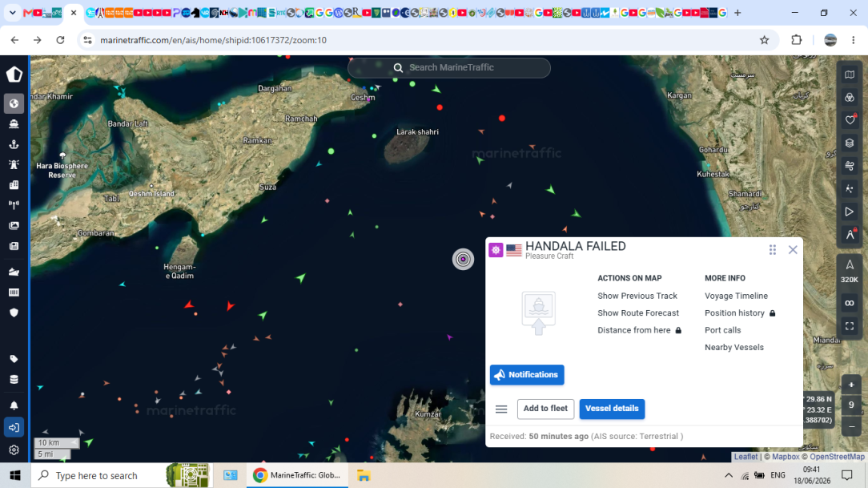Image resolution: width=868 pixels, height=488 pixels.
Task: Click the vessel photo placeholder thumbnail
Action: 538,313
